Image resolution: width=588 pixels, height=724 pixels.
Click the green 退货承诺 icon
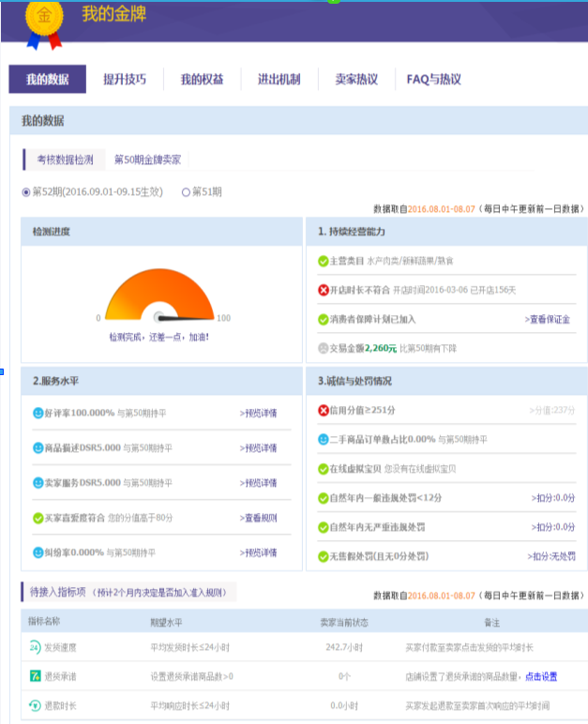[x=34, y=676]
